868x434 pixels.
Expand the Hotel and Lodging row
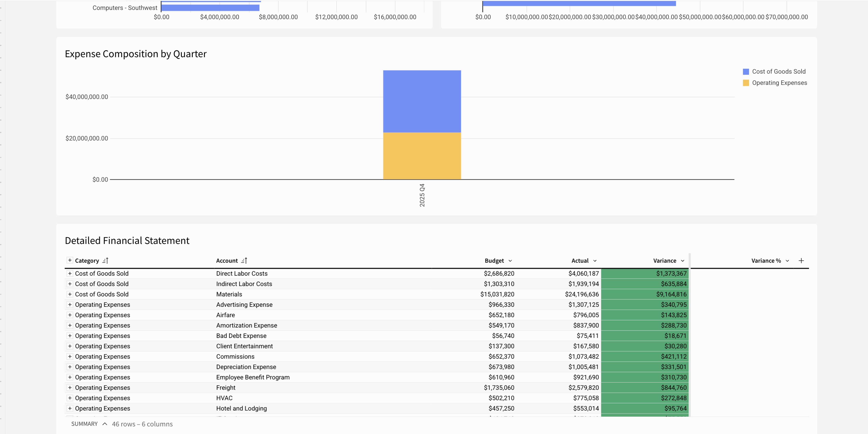click(x=70, y=408)
